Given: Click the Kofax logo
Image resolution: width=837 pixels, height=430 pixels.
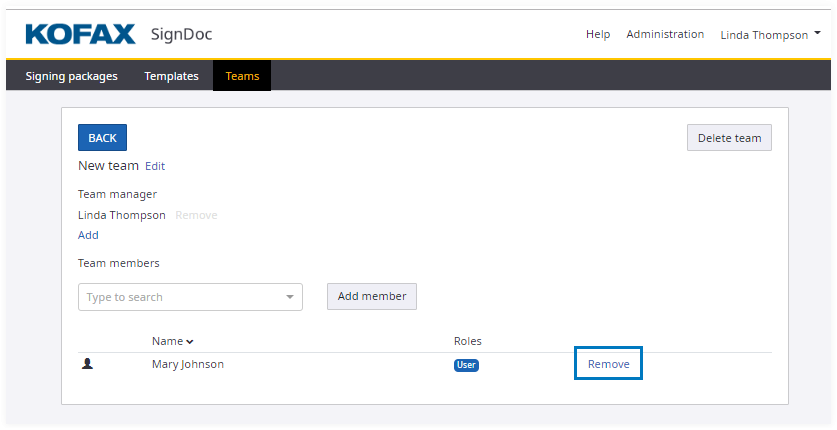Looking at the screenshot, I should [80, 34].
